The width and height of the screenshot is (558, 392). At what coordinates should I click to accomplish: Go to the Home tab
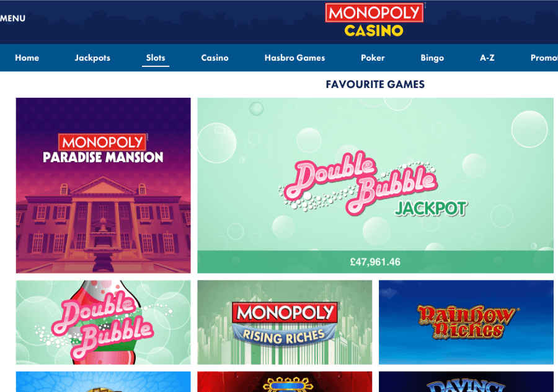(27, 58)
